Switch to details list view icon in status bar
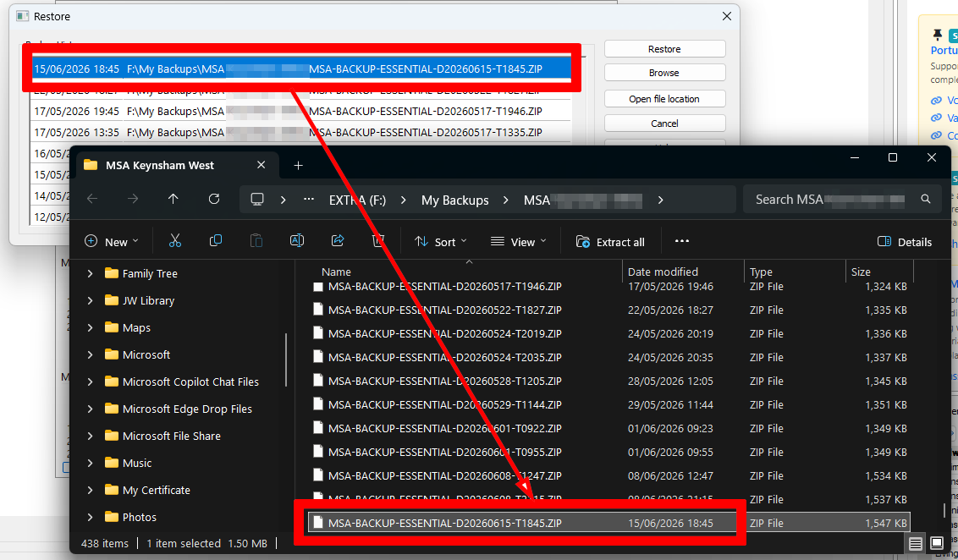Viewport: 958px width, 560px height. tap(915, 543)
